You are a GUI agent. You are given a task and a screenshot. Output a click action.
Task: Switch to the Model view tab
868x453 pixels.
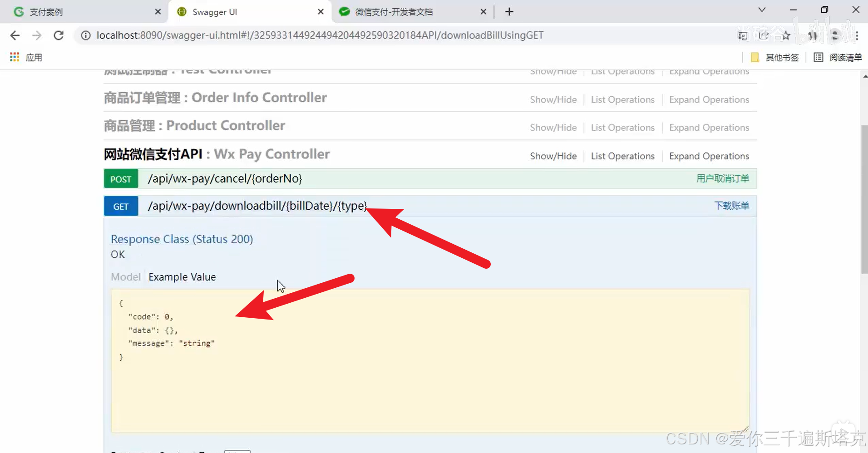pos(126,277)
